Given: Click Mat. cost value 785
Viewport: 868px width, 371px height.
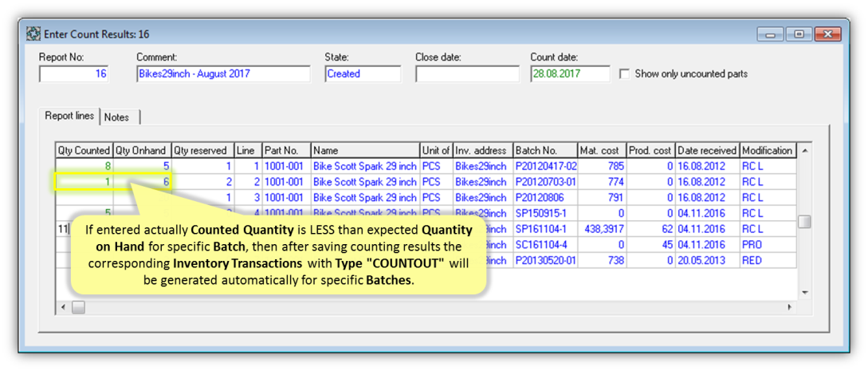Looking at the screenshot, I should pyautogui.click(x=602, y=166).
